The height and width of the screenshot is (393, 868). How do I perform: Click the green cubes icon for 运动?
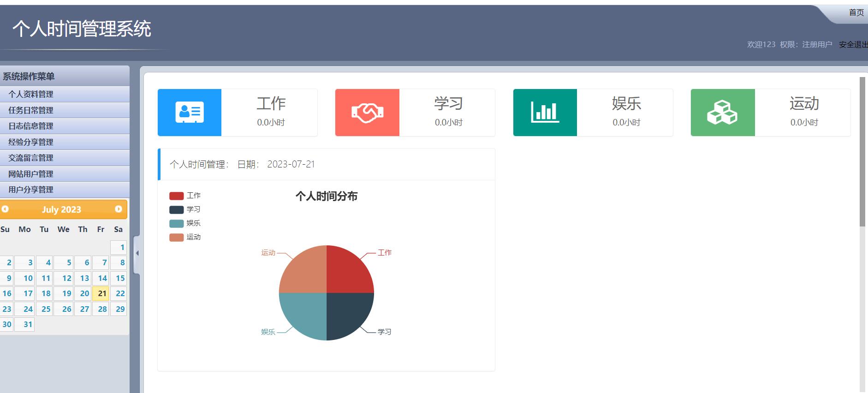coord(722,113)
